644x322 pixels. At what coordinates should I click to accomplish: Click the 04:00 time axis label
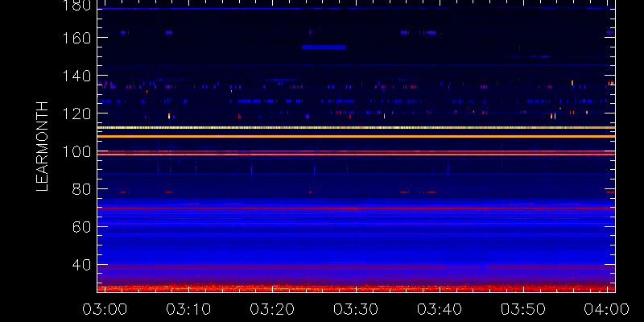[x=608, y=309]
